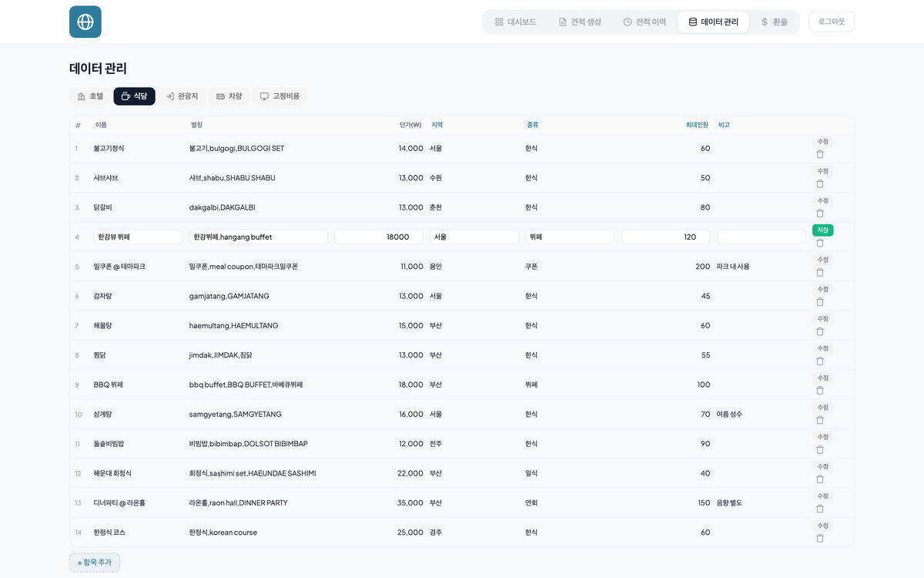
Task: Click 수정 for the 불고기정식 row
Action: (822, 141)
